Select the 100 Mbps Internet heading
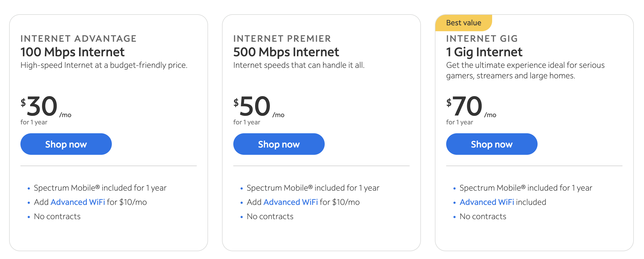 tap(73, 52)
